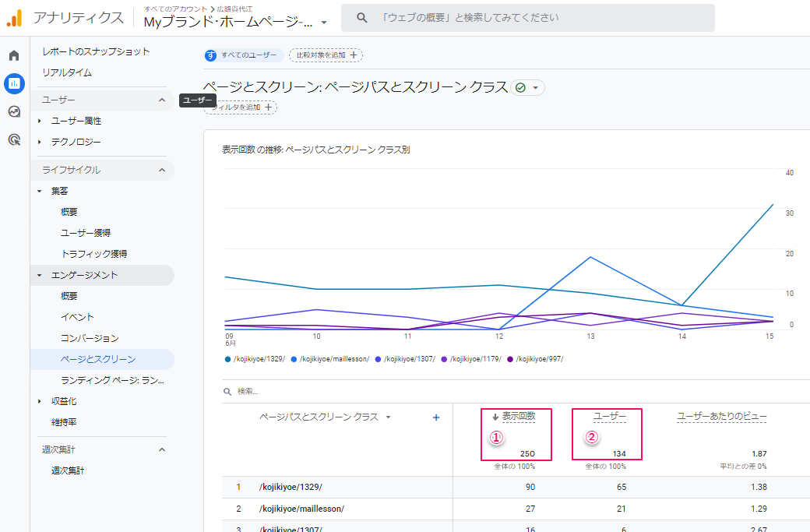Open the Advertising target icon

(14, 140)
